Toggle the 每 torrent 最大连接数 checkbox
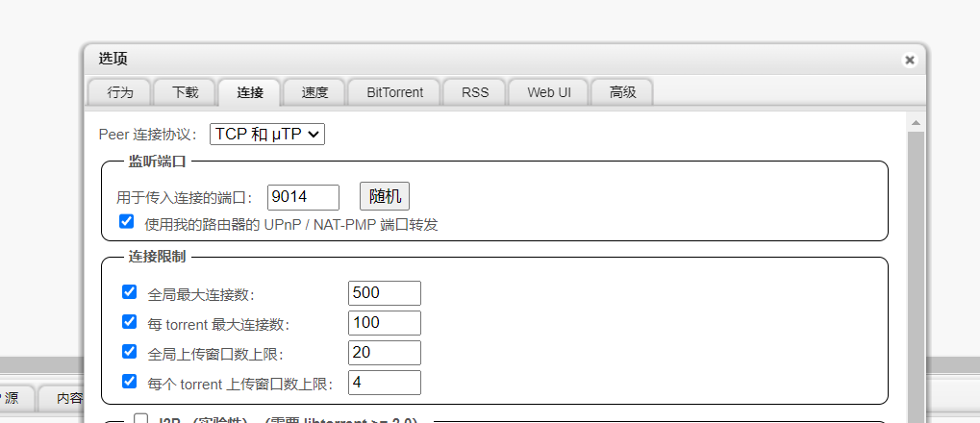 tap(130, 322)
